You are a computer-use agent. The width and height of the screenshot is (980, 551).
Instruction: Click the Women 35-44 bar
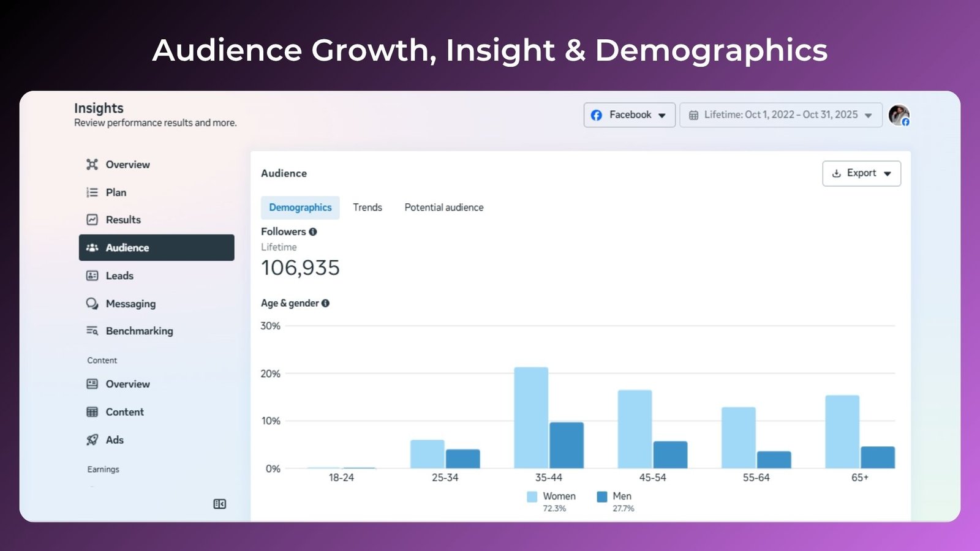(531, 418)
